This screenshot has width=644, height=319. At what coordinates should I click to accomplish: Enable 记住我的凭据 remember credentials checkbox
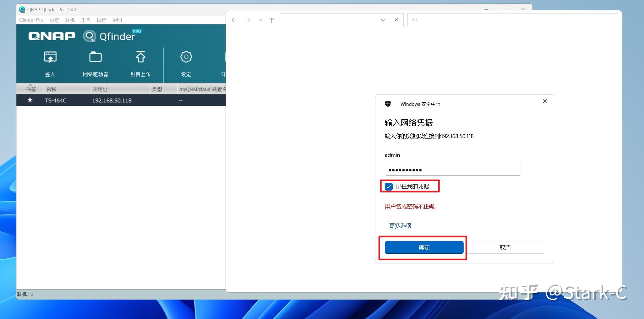click(x=389, y=186)
